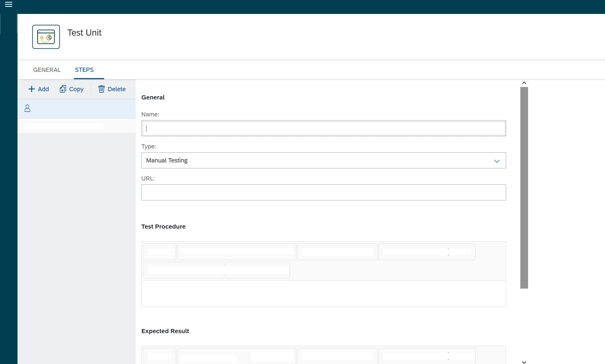Image resolution: width=605 pixels, height=364 pixels.
Task: Click the URL input field
Action: pyautogui.click(x=324, y=192)
